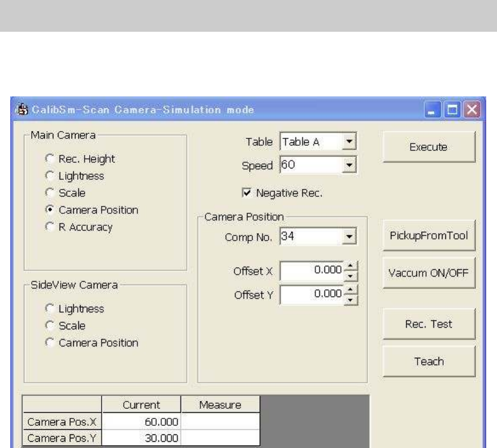Click the Measure column header

[x=220, y=404]
